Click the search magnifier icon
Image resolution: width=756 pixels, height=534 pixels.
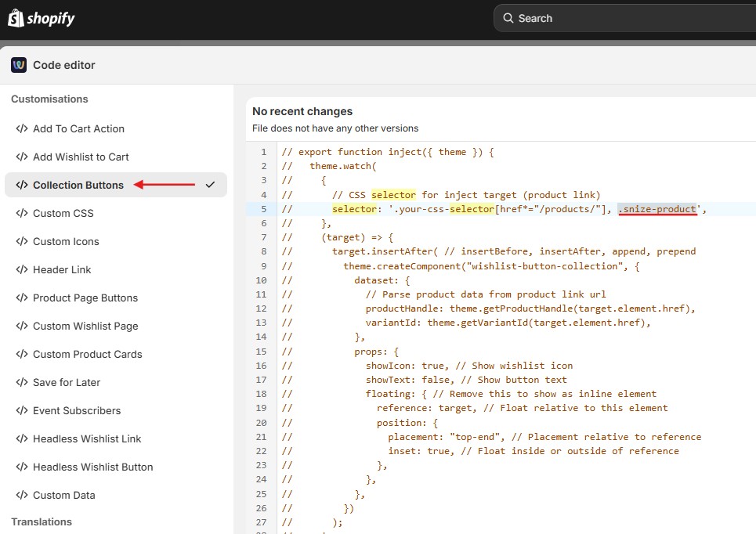pos(508,18)
